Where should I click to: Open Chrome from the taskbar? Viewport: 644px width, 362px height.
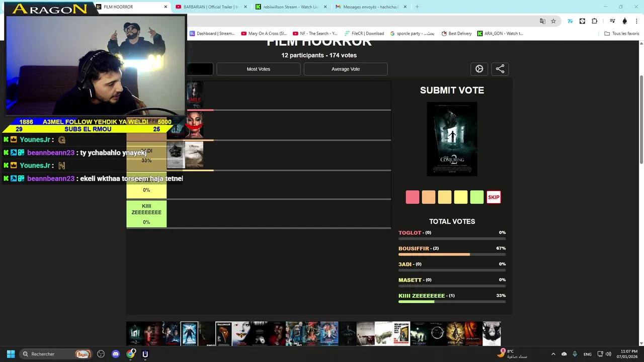pos(131,354)
